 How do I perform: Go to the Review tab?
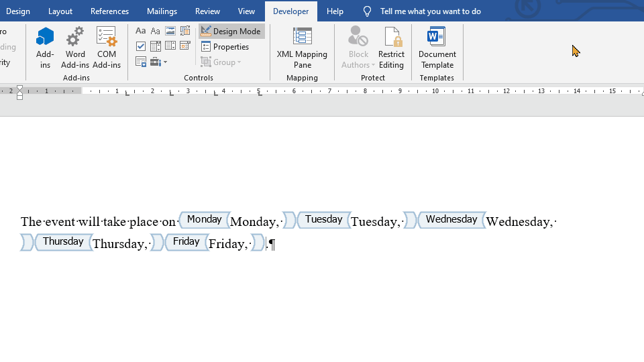coord(207,11)
